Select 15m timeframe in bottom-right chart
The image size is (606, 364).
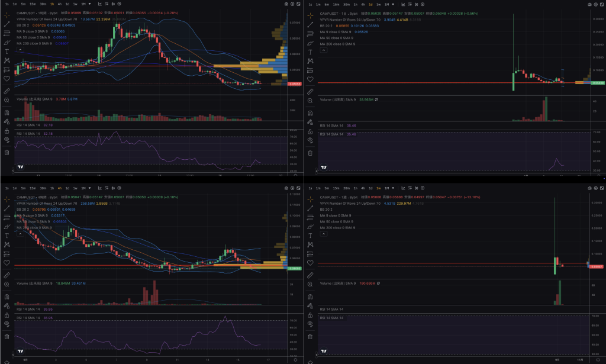pyautogui.click(x=336, y=188)
